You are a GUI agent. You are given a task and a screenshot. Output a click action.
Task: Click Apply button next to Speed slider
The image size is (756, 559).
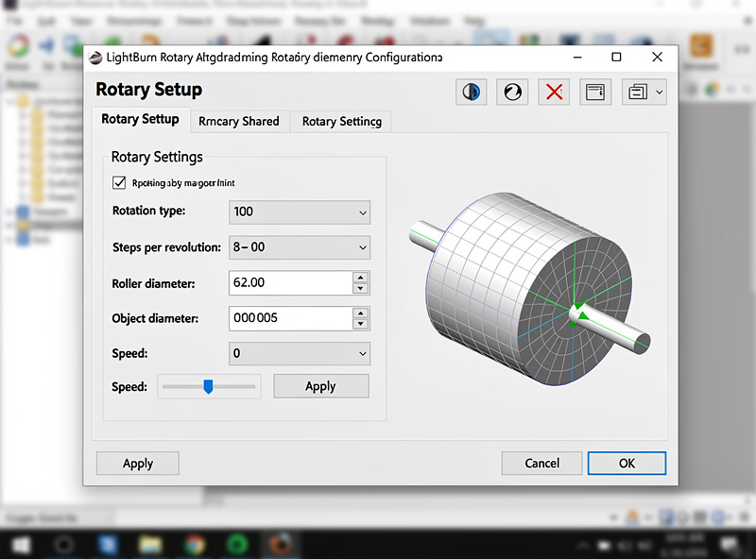pyautogui.click(x=321, y=386)
